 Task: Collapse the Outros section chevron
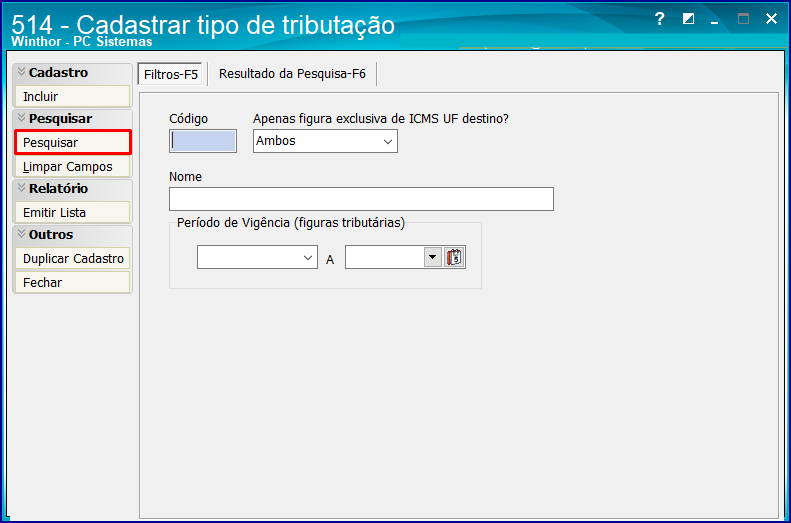point(21,234)
